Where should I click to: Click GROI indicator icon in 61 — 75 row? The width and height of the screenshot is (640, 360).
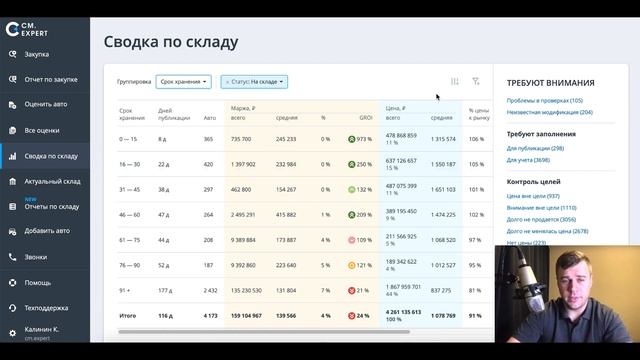[x=351, y=240]
